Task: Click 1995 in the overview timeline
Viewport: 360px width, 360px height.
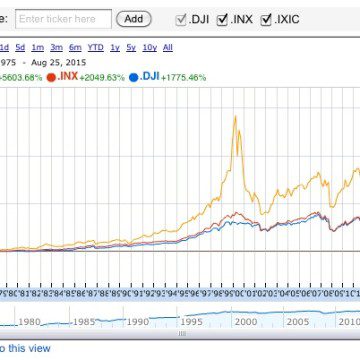Action: (192, 322)
